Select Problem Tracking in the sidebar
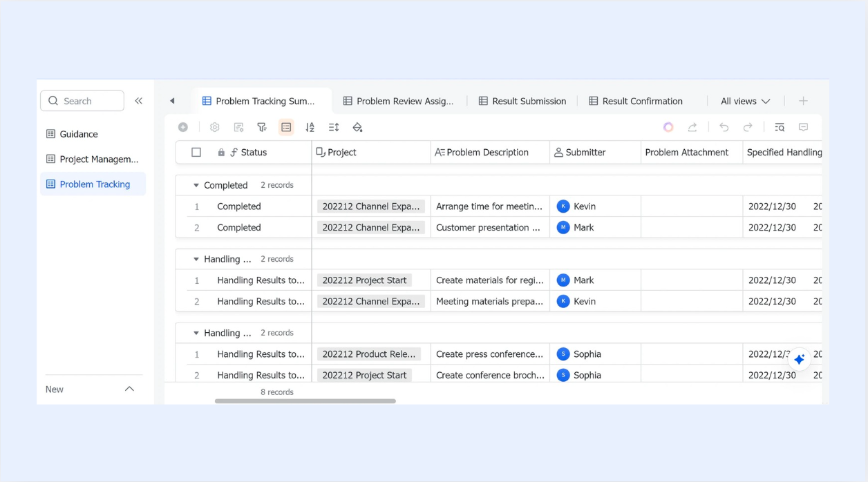 (x=93, y=184)
